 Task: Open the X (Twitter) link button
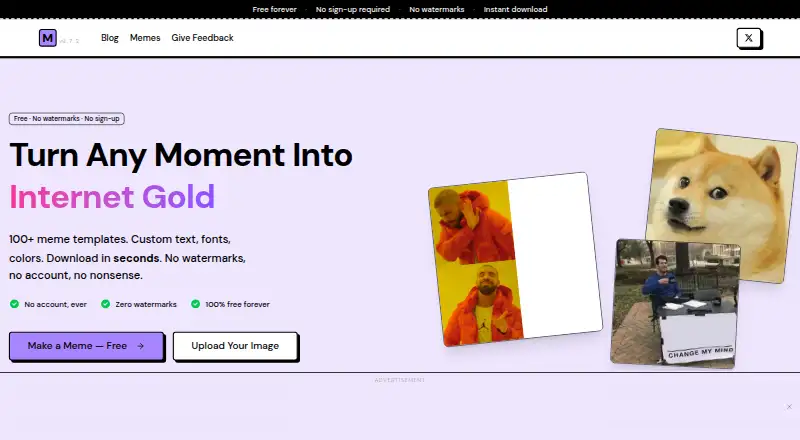[748, 38]
